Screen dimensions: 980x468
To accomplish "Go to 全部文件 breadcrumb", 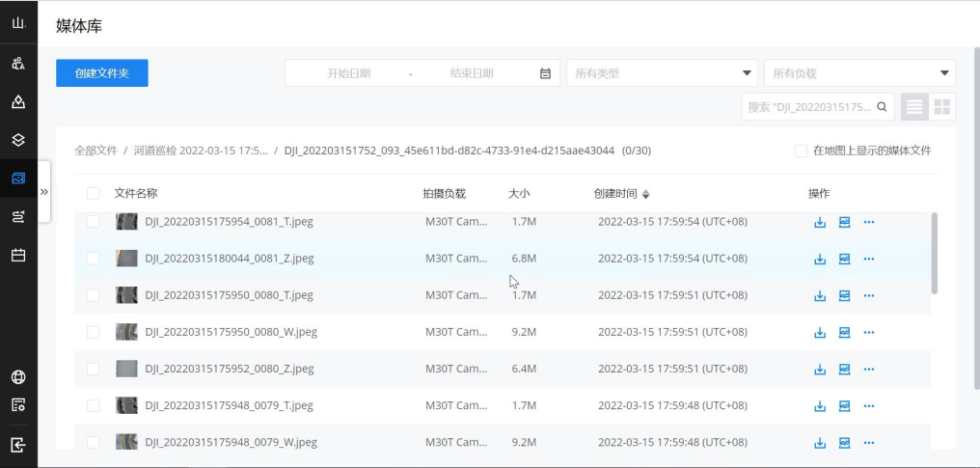I will tap(96, 151).
